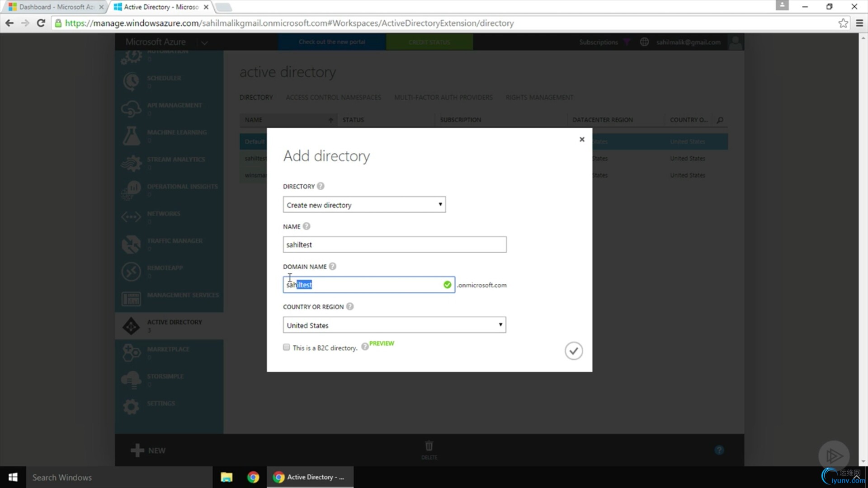Click the browser reload button
868x488 pixels.
click(x=41, y=23)
